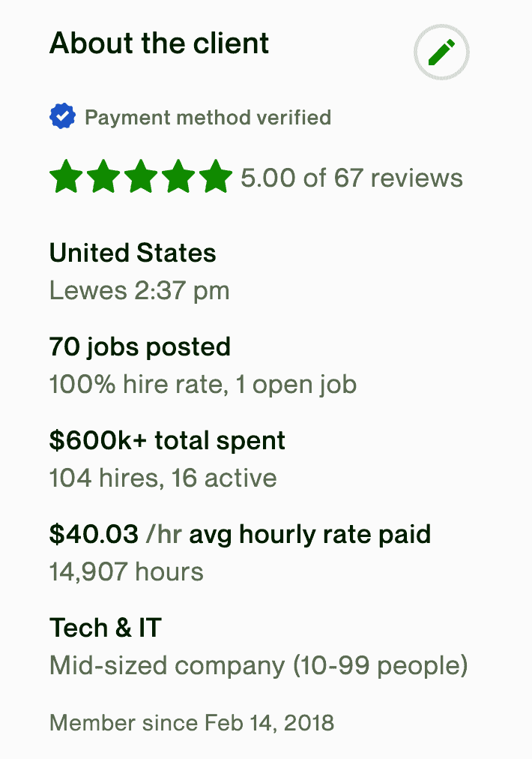Click the United States location label

[132, 253]
